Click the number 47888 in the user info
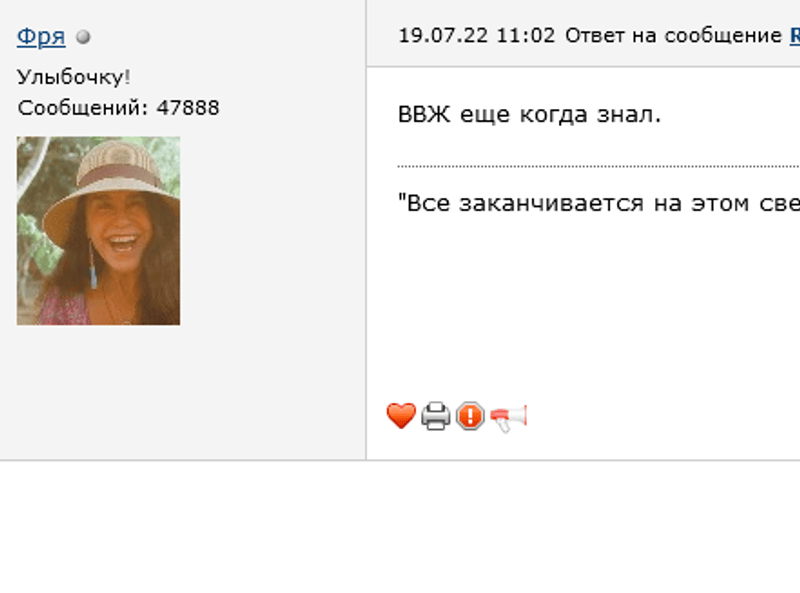 (x=188, y=108)
